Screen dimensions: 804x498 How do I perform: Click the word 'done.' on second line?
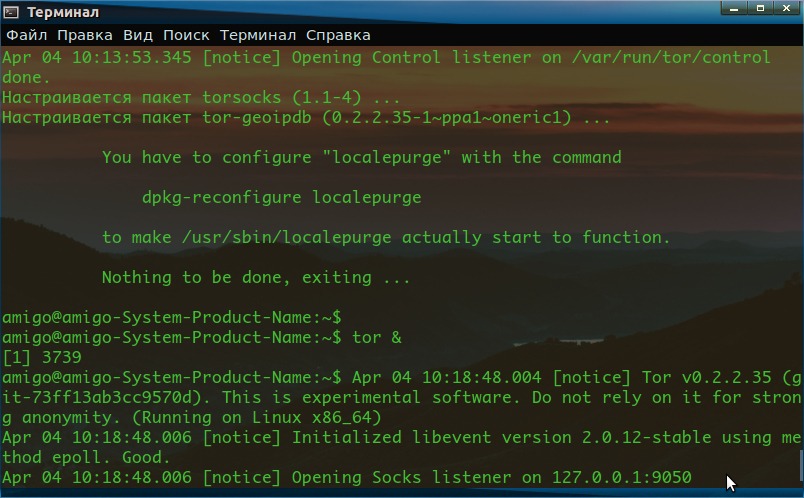point(26,77)
